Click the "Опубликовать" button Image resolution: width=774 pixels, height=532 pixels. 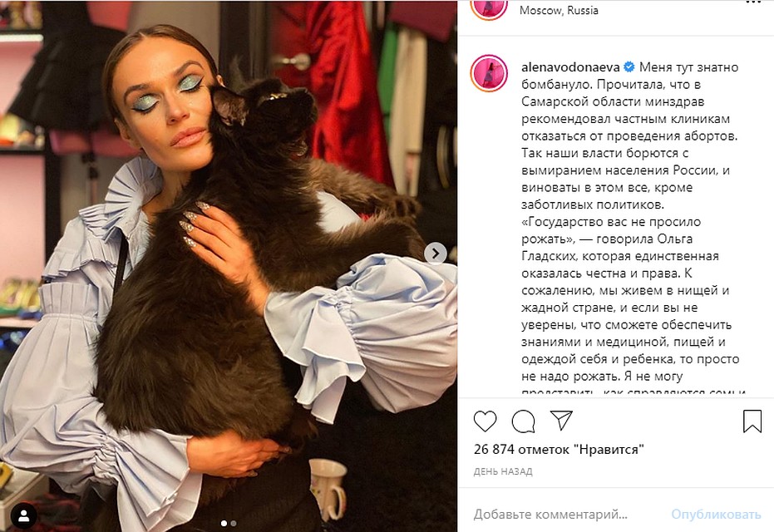coord(716,515)
